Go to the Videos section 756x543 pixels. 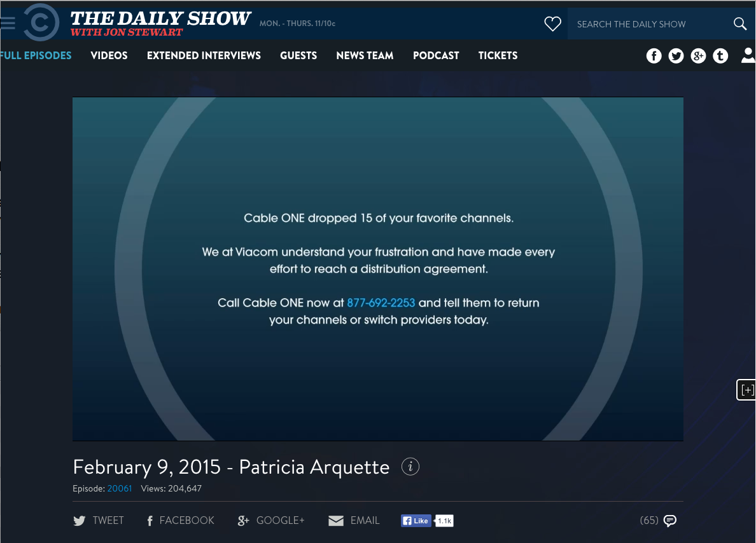point(109,55)
